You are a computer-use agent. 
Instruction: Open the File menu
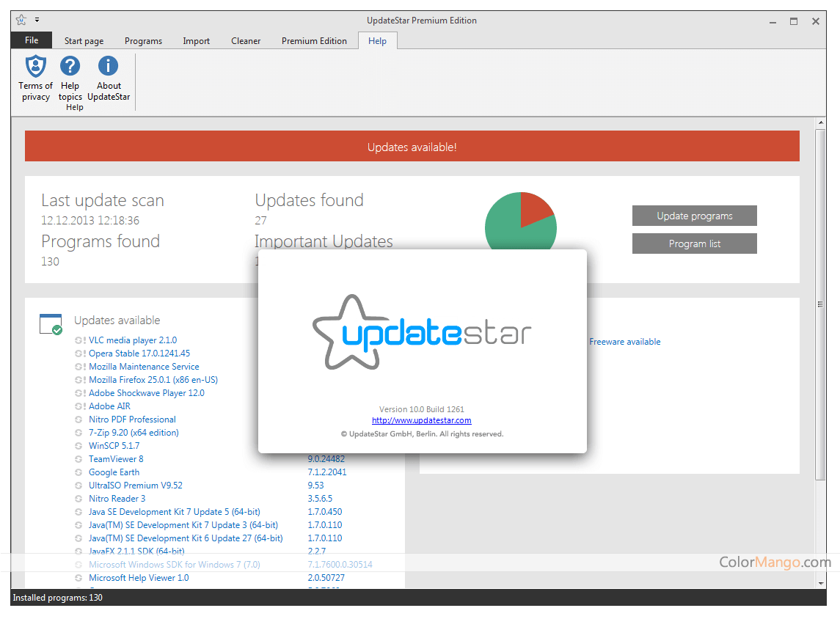pyautogui.click(x=32, y=40)
